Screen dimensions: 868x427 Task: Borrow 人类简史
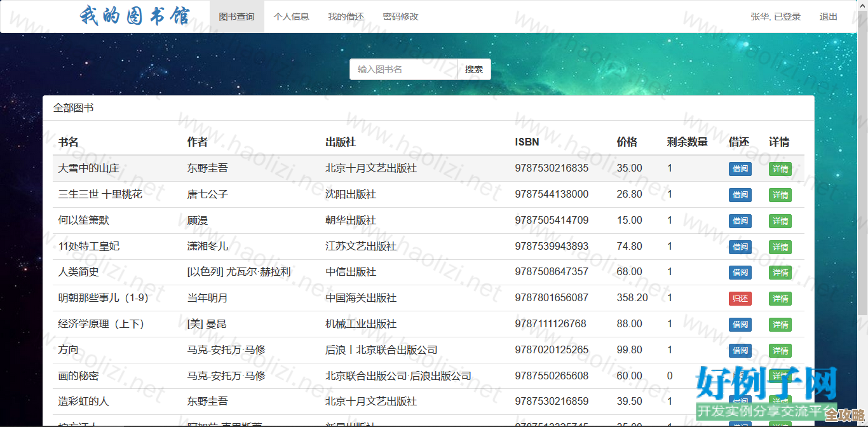740,273
